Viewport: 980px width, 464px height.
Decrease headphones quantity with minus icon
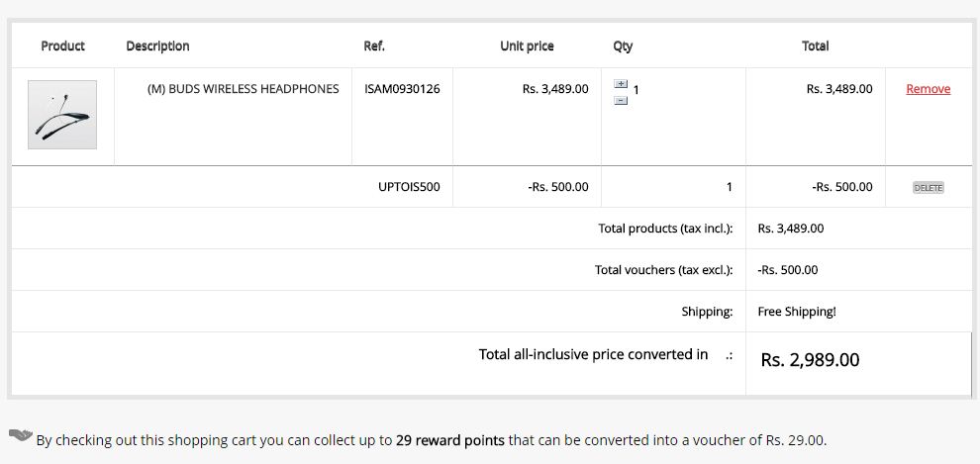[x=621, y=100]
